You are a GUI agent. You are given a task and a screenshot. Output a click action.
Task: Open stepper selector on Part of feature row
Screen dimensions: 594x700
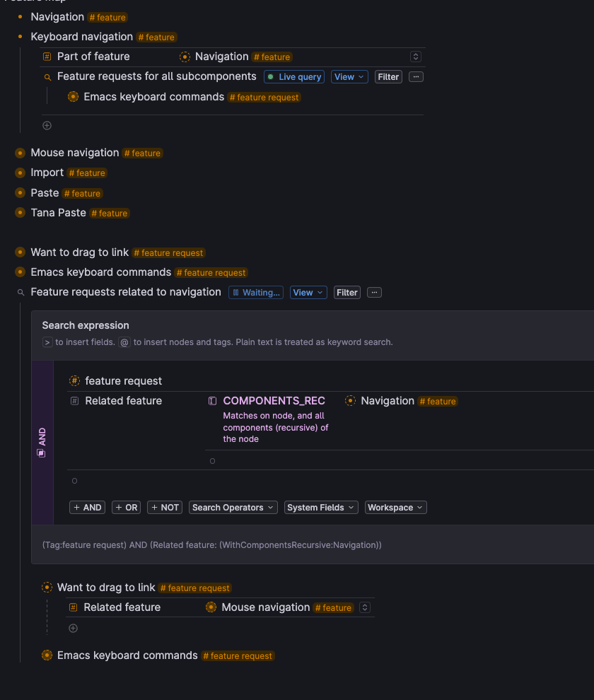pos(416,57)
